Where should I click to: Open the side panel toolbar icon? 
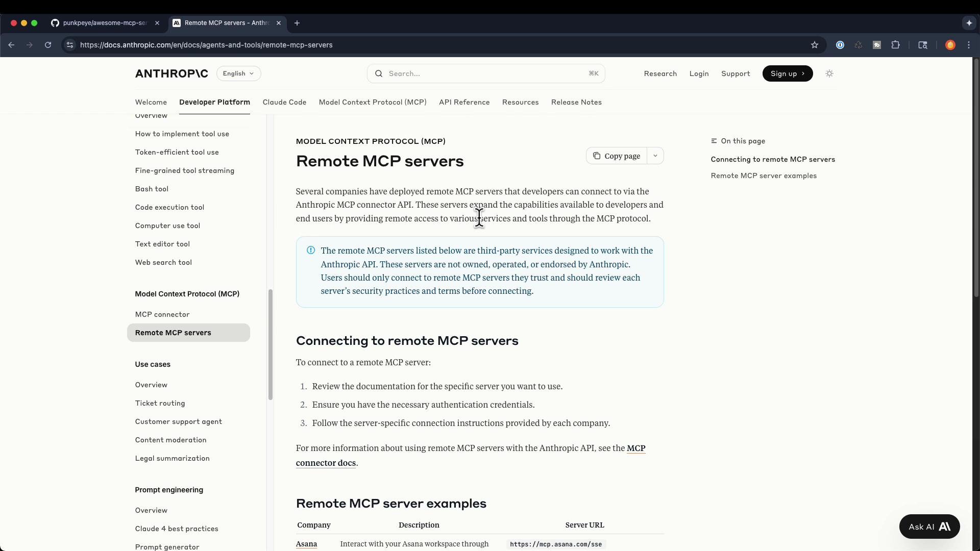(x=923, y=45)
